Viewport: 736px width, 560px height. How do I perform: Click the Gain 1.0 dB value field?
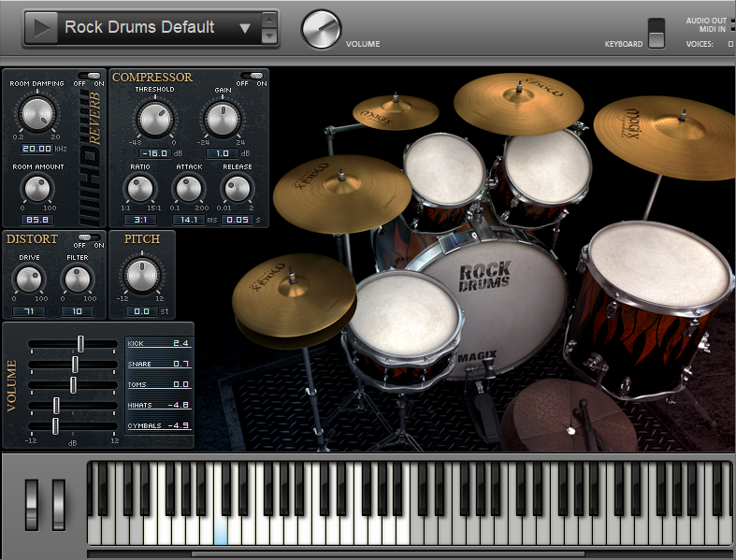223,153
